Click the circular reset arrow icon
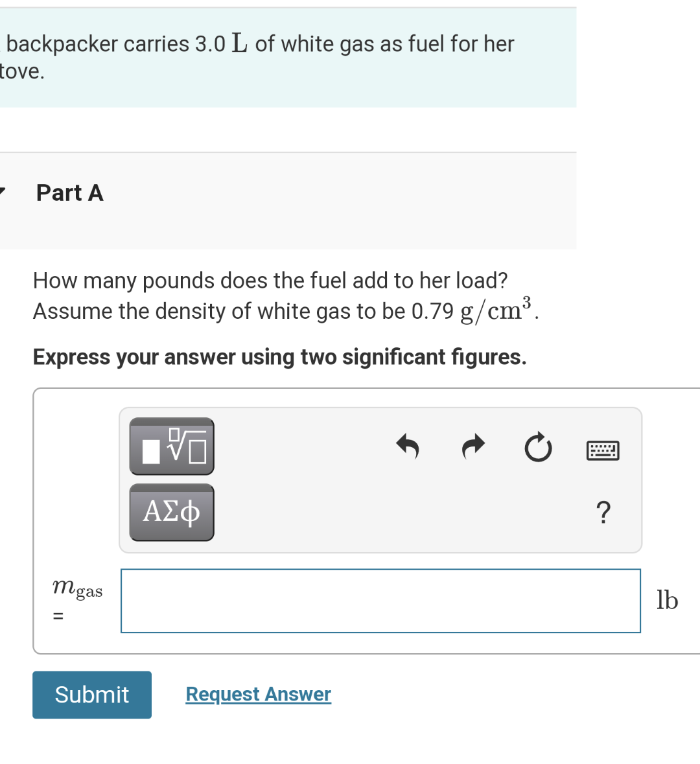 pyautogui.click(x=538, y=446)
